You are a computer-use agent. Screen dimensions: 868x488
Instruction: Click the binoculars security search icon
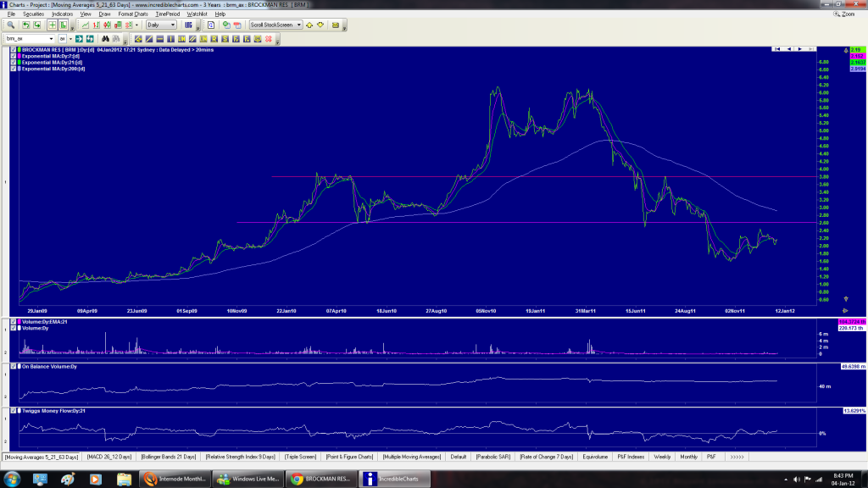tap(105, 39)
